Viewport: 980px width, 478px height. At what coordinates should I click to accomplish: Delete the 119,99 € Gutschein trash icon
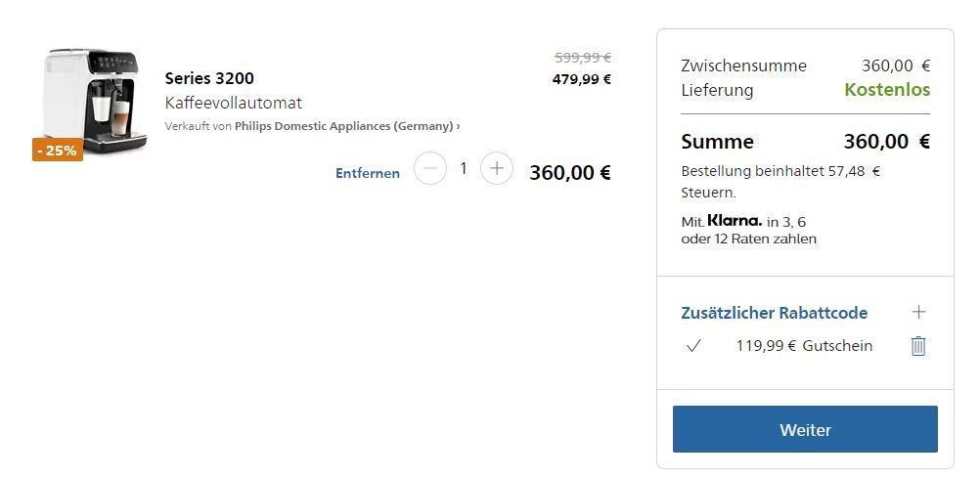click(x=918, y=345)
